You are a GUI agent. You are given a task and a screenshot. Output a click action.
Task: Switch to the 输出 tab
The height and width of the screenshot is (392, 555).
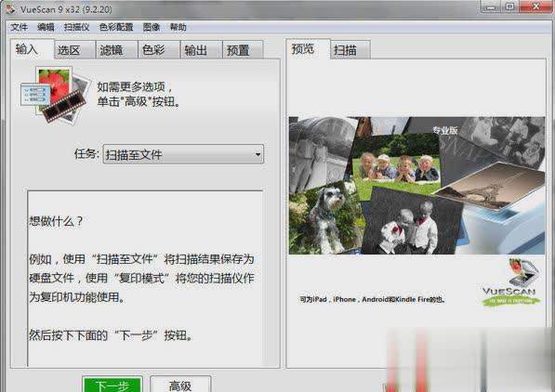(x=202, y=50)
